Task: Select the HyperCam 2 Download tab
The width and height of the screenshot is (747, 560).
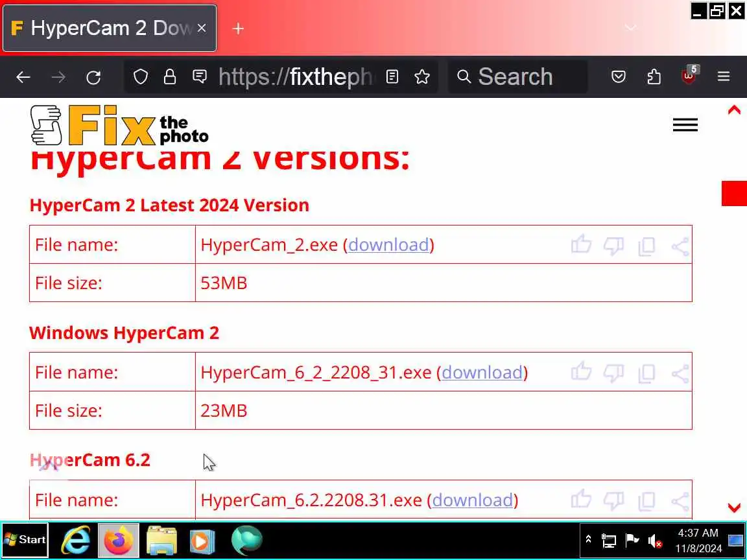Action: tap(110, 28)
